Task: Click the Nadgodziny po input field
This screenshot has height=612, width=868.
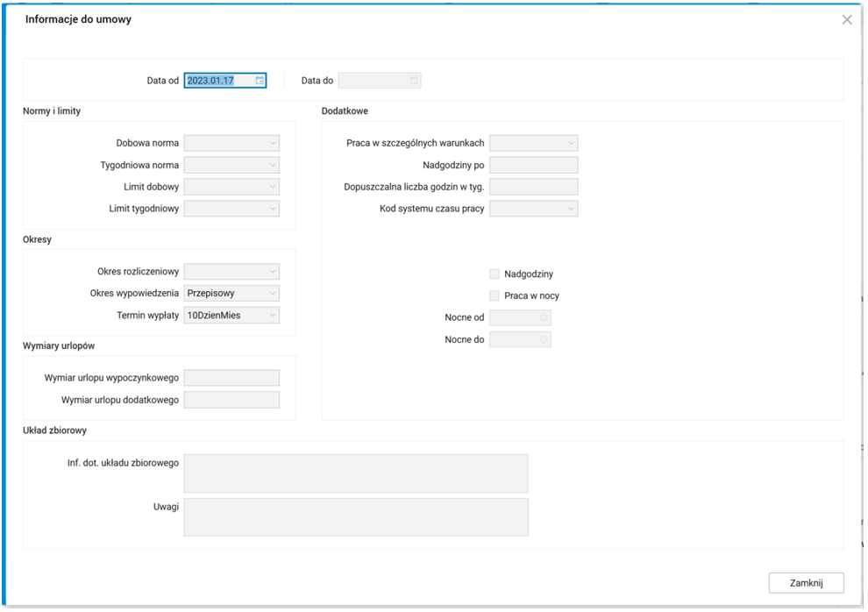Action: pos(533,165)
